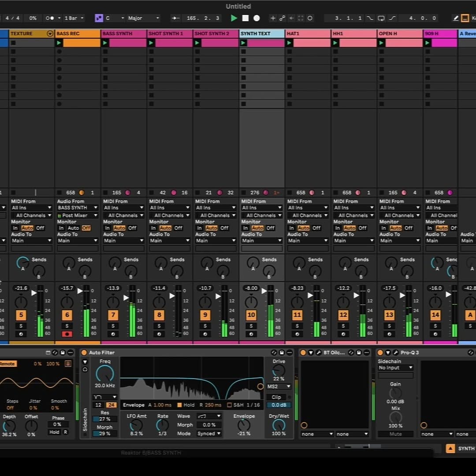Toggle track activator 5

click(x=21, y=315)
